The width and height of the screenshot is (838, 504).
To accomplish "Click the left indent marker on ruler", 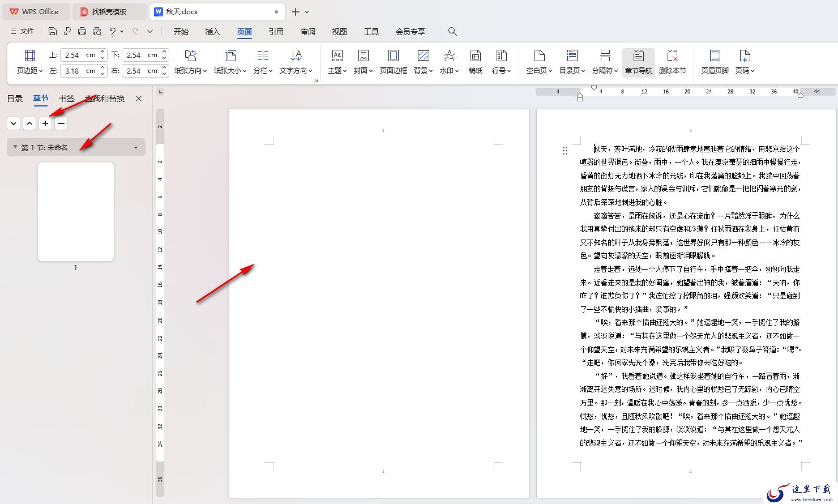I will coord(579,97).
